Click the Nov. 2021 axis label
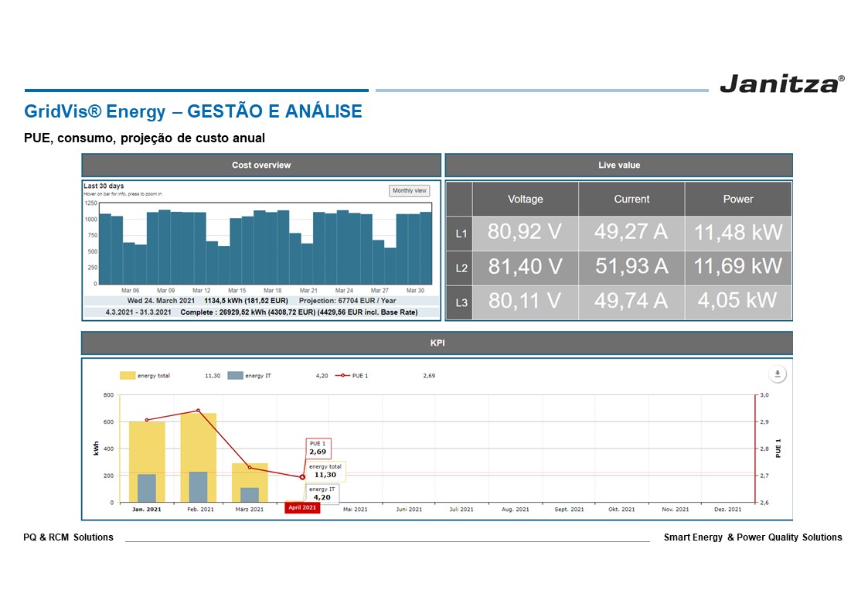This screenshot has width=868, height=614. click(x=676, y=510)
